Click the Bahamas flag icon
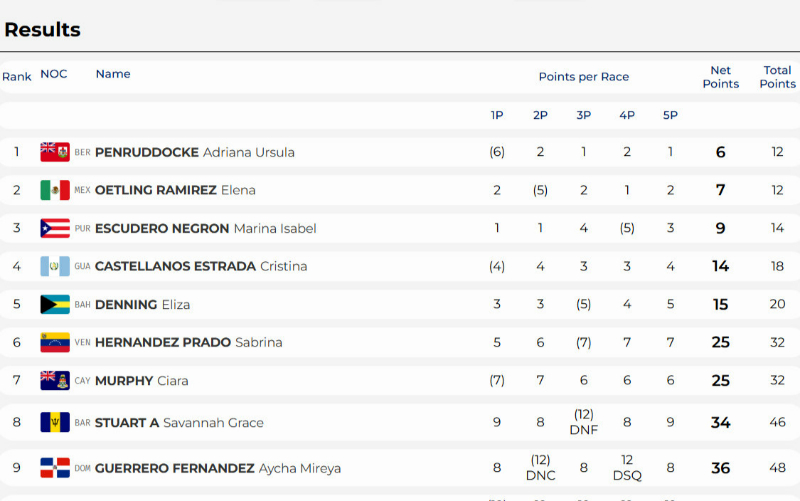 tap(55, 305)
